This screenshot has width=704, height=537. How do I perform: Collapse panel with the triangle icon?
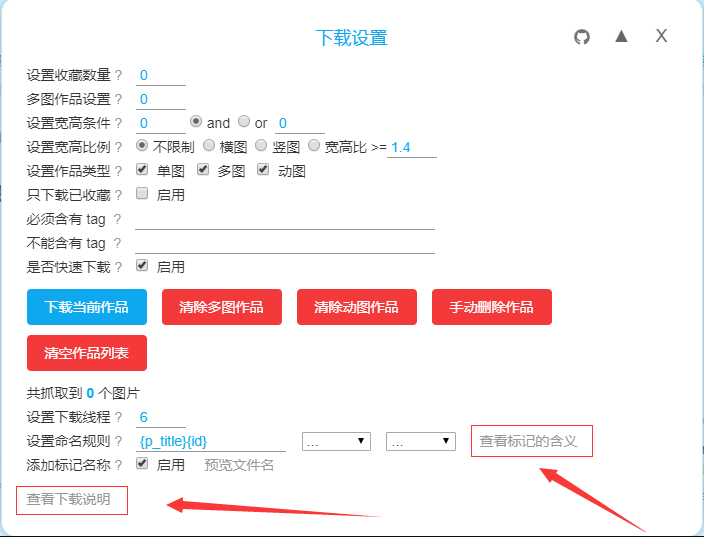(x=621, y=36)
